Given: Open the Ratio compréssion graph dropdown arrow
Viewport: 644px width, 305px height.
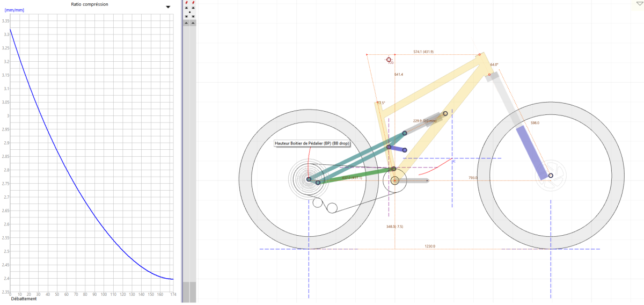Looking at the screenshot, I should 168,7.
